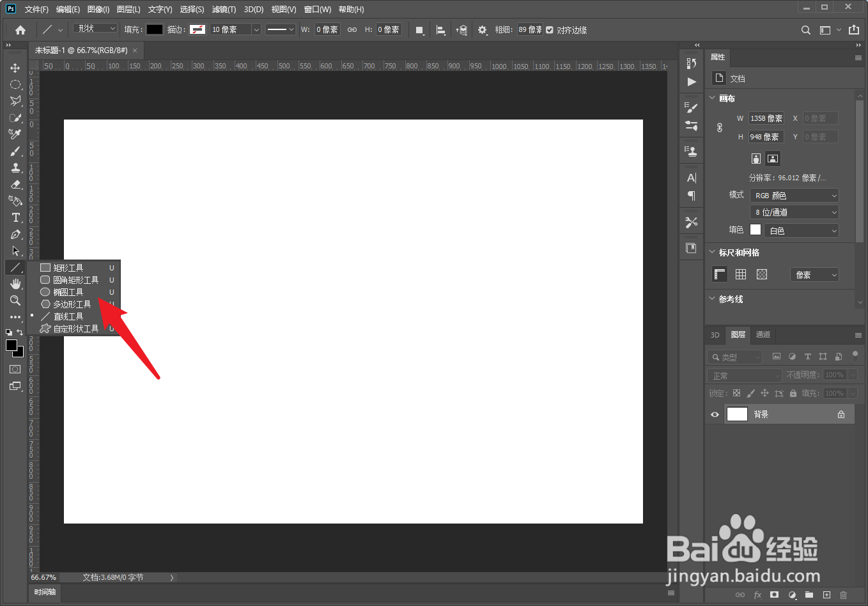The width and height of the screenshot is (868, 606).
Task: Open the 8 位/通道 bit depth dropdown
Action: (x=794, y=212)
